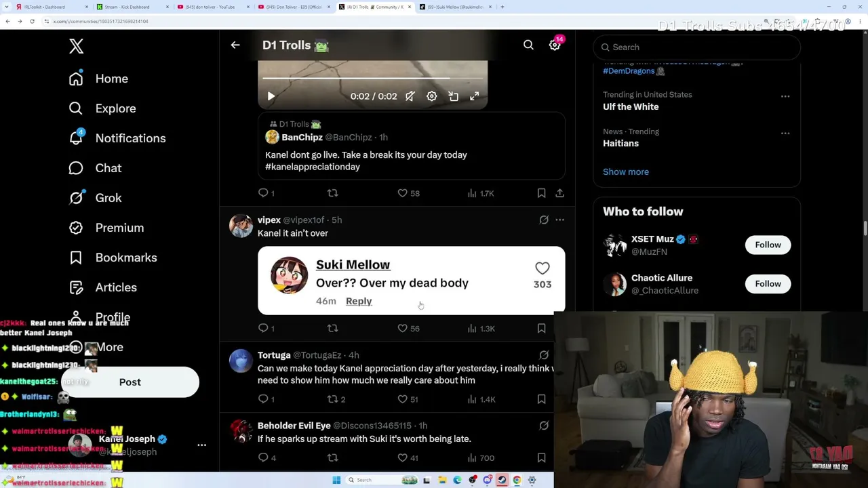Click the Post button
The image size is (868, 488).
(130, 382)
